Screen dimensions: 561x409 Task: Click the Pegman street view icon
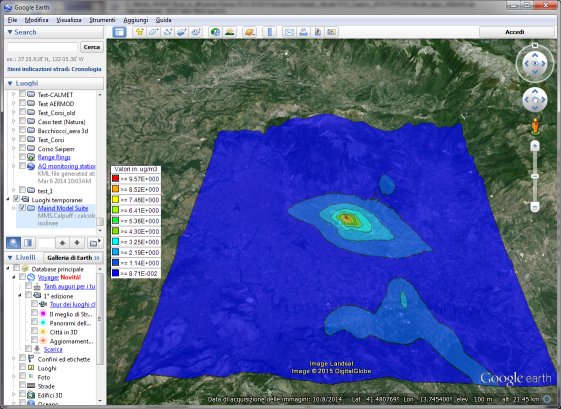pos(535,126)
